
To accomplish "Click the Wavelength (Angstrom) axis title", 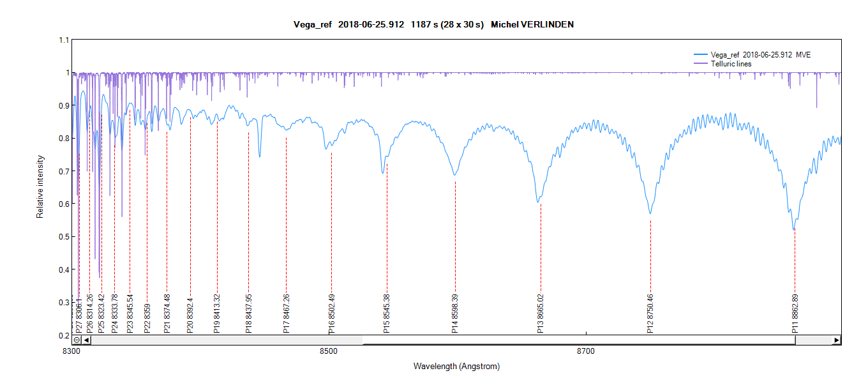I will pyautogui.click(x=456, y=367).
